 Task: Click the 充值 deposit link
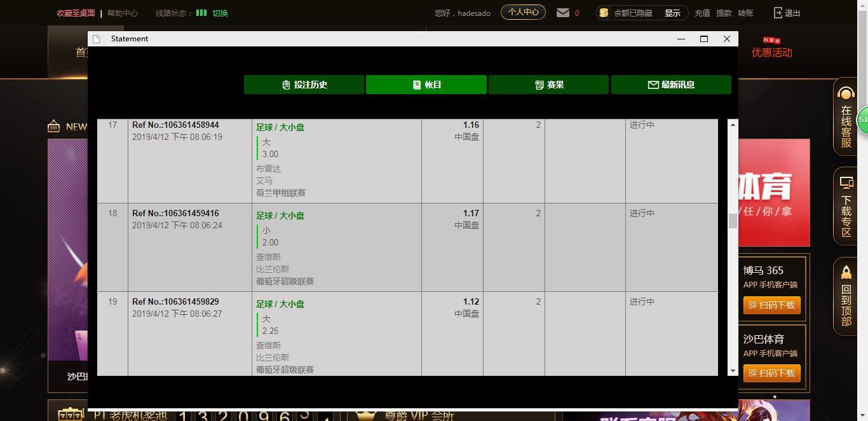(702, 13)
